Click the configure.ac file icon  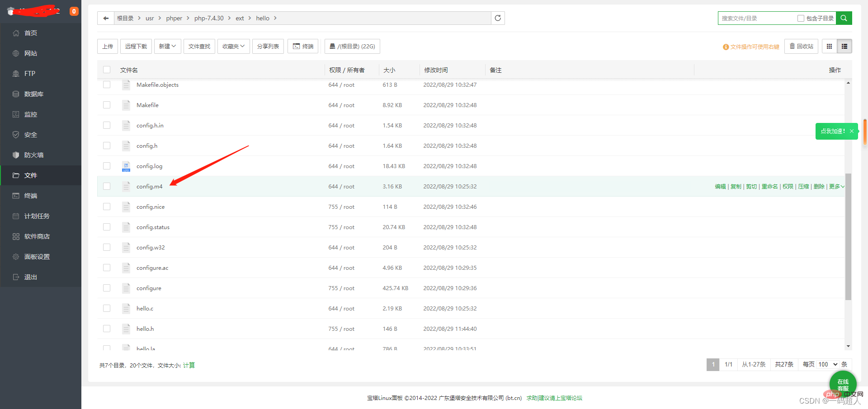(126, 268)
